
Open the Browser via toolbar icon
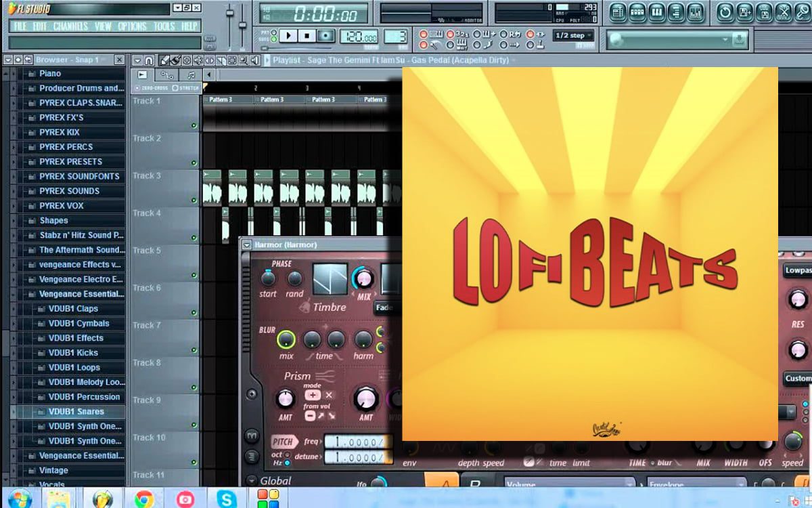click(x=676, y=12)
